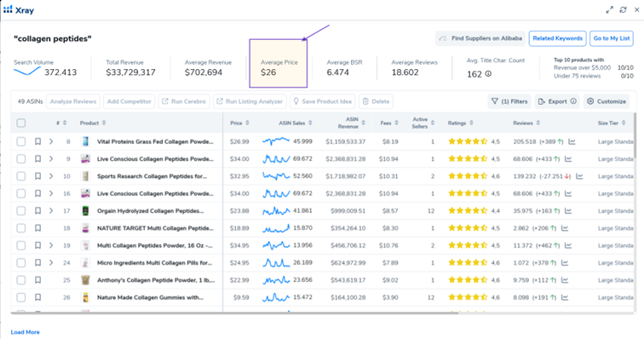Click the expand to fullscreen icon

tap(610, 9)
